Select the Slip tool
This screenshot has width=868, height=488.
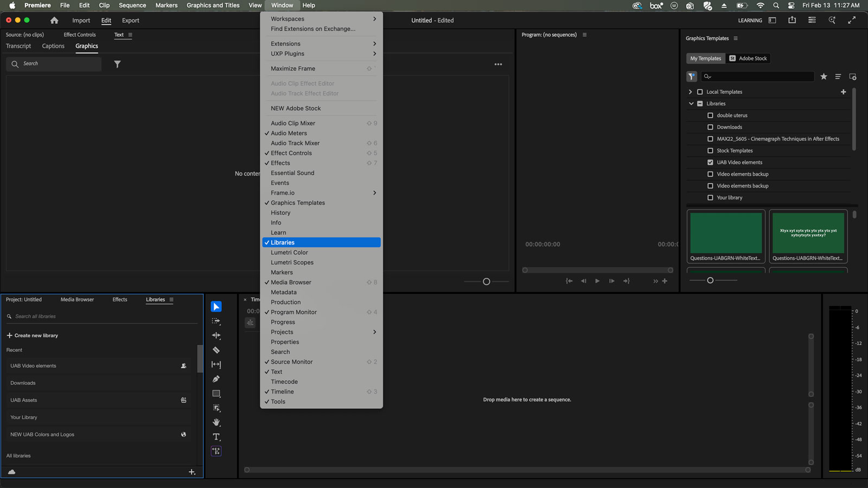coord(216,365)
